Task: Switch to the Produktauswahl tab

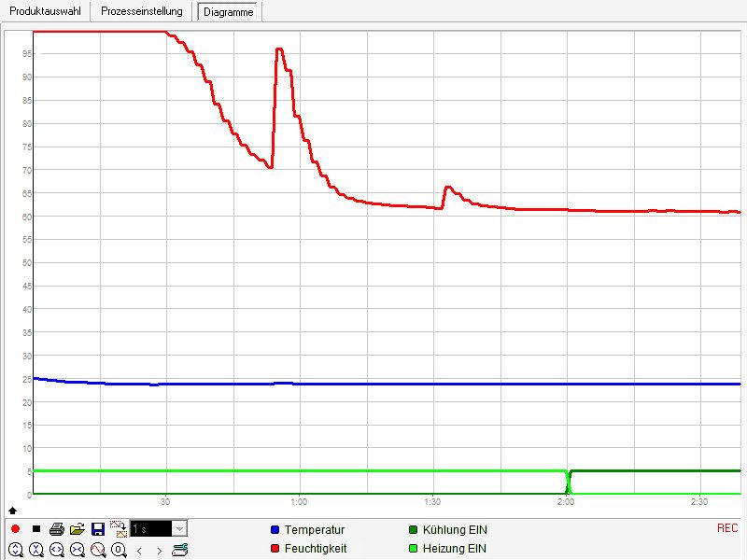Action: pyautogui.click(x=47, y=11)
